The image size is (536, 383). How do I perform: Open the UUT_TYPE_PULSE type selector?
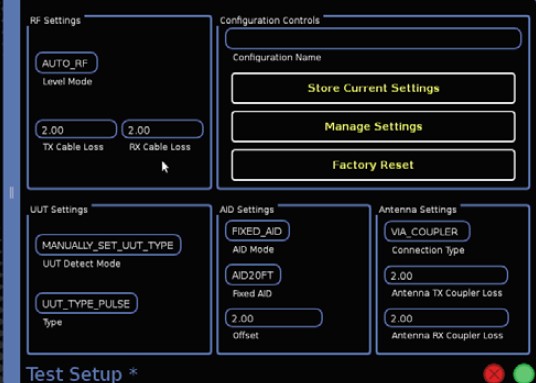86,303
